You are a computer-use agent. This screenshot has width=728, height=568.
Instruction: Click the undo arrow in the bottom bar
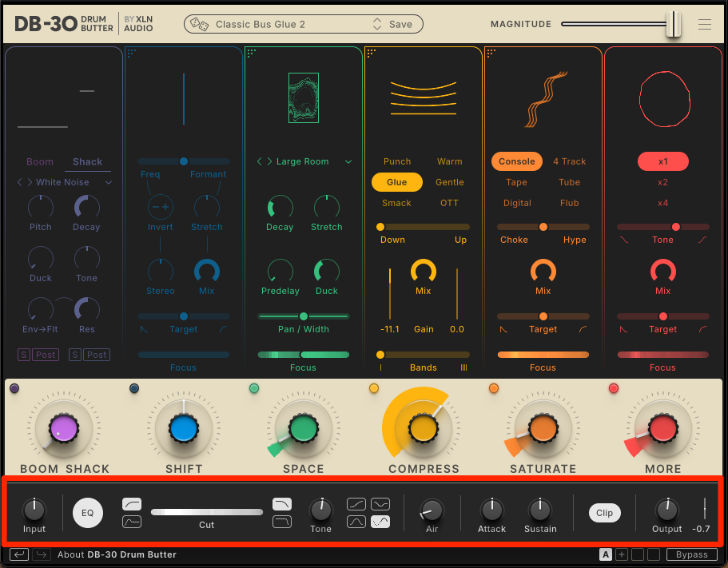[18, 554]
